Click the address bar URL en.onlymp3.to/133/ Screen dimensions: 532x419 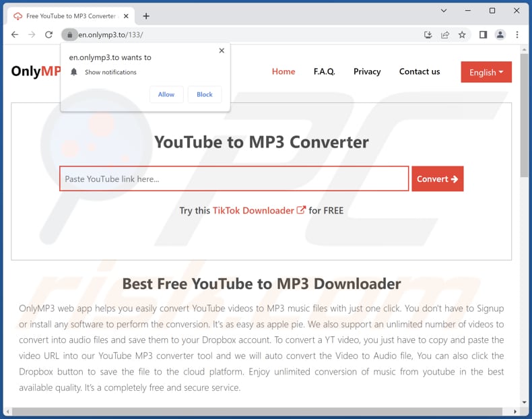tap(110, 34)
